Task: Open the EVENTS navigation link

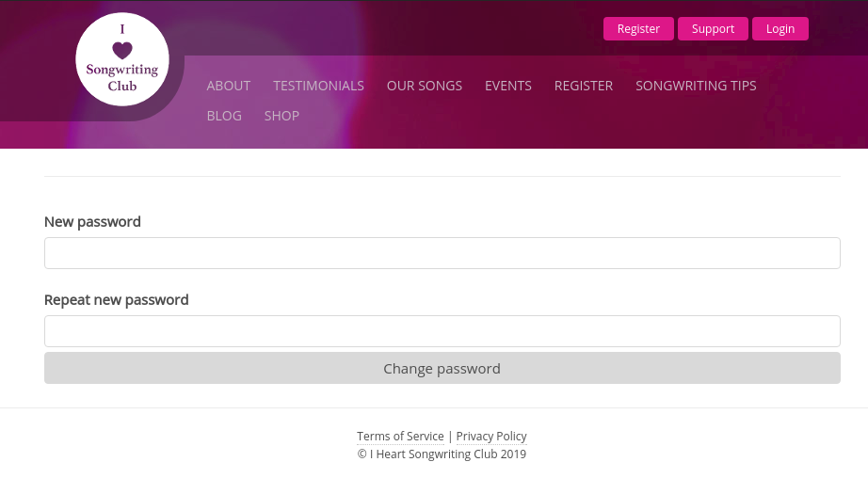Action: [x=507, y=86]
